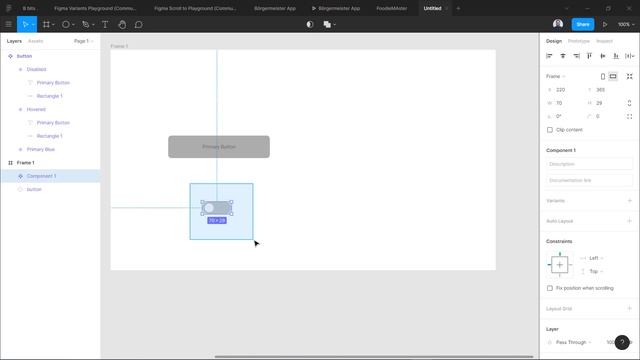
Task: Open the Page 1 pages dropdown
Action: [x=84, y=41]
